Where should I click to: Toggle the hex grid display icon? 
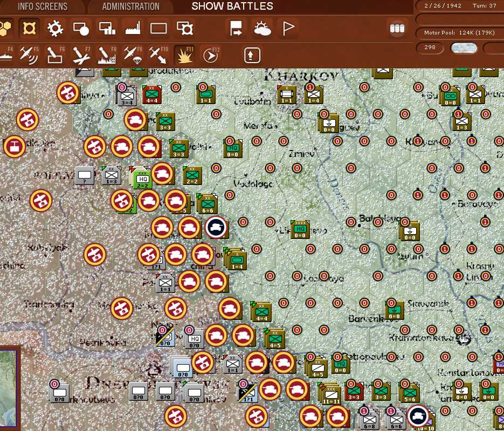pos(5,28)
